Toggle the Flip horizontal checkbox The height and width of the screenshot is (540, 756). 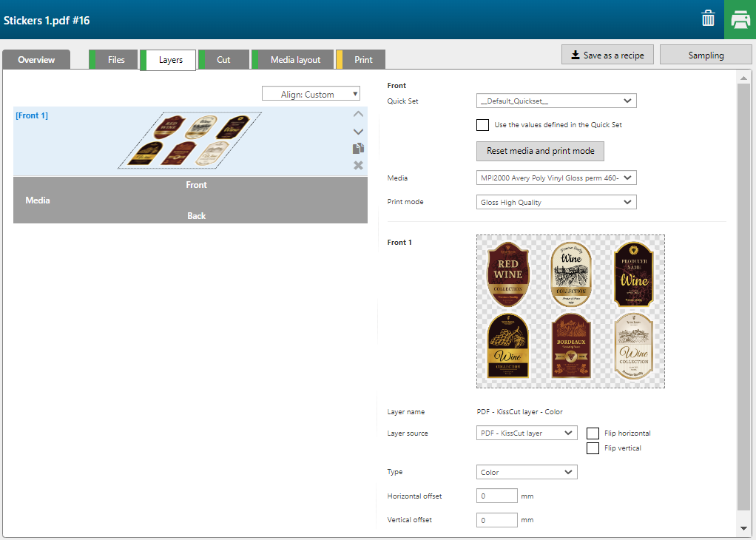(593, 433)
